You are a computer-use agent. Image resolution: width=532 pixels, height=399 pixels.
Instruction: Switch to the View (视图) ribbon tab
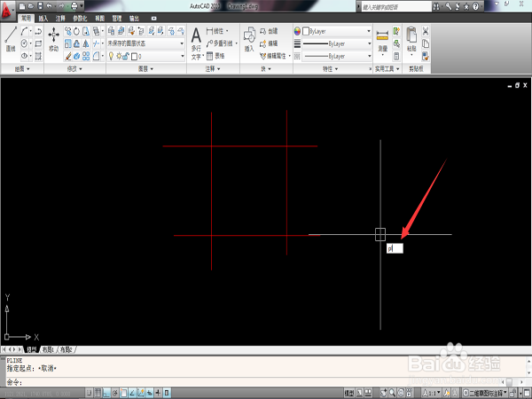pos(99,19)
